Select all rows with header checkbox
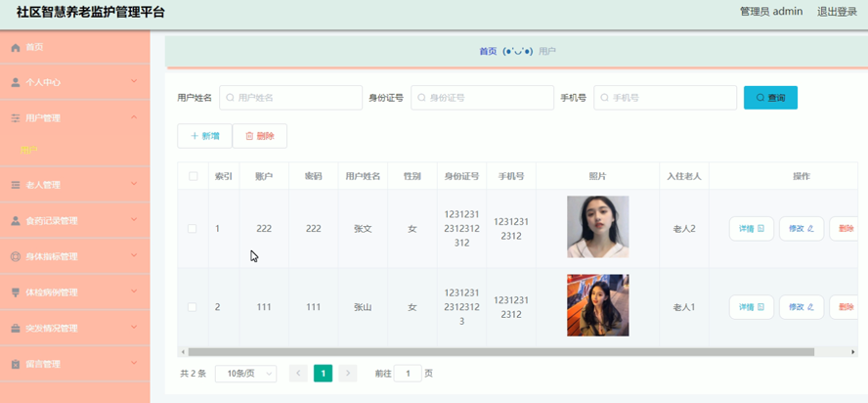 click(x=193, y=176)
